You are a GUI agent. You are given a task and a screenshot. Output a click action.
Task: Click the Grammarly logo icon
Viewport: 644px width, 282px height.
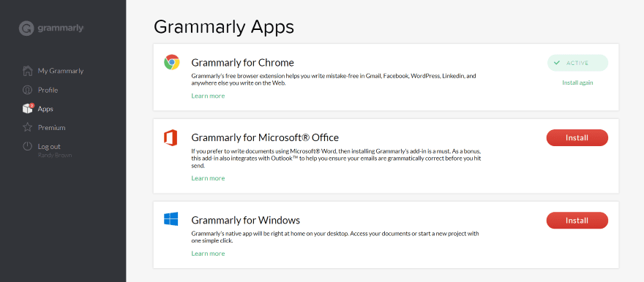pyautogui.click(x=26, y=28)
